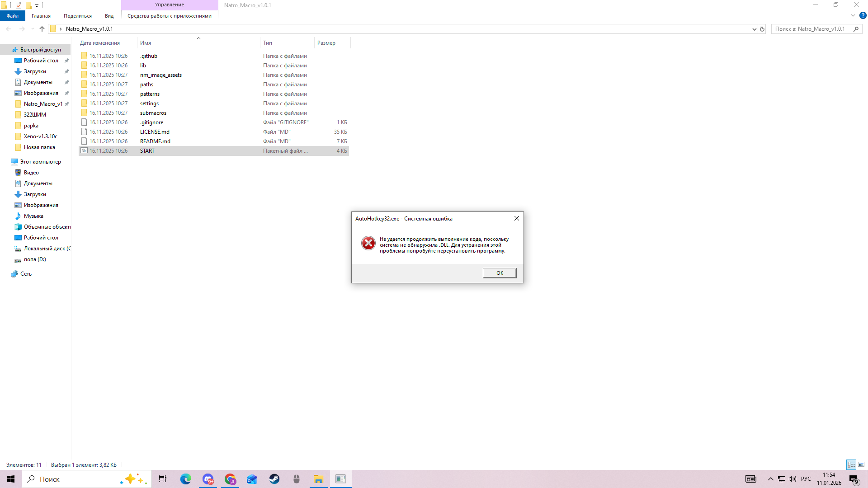Switch to the Вид ribbon tab
Image resolution: width=868 pixels, height=488 pixels.
coord(109,16)
